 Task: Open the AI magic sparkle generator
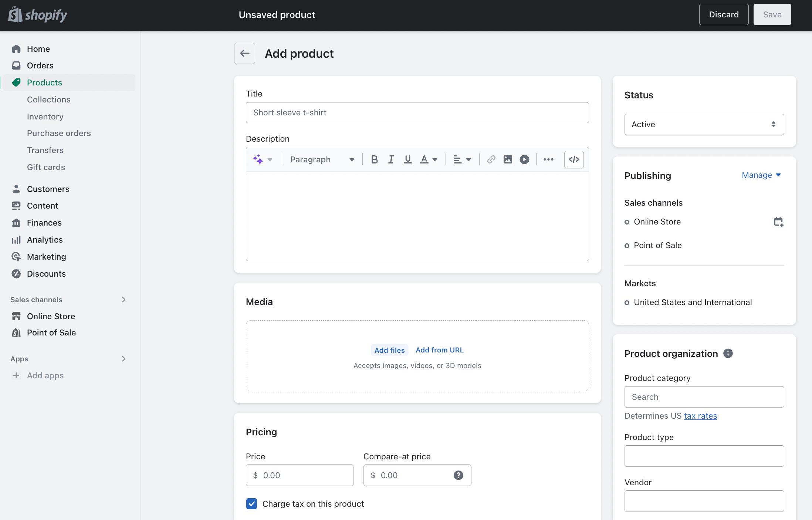coord(258,159)
